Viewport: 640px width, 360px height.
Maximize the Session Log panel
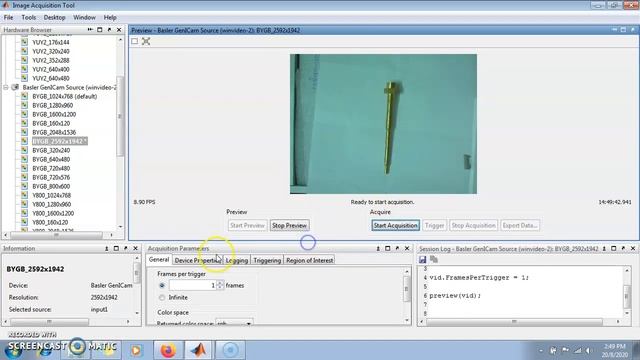point(613,248)
